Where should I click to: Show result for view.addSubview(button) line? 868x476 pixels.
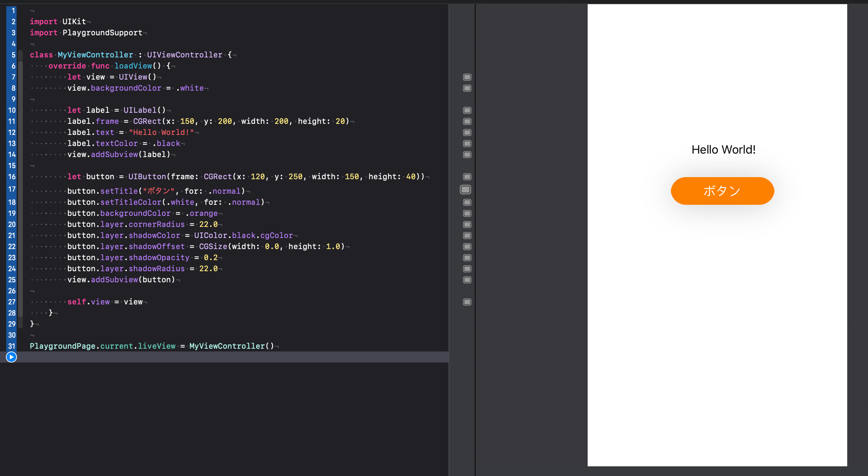[x=467, y=280]
